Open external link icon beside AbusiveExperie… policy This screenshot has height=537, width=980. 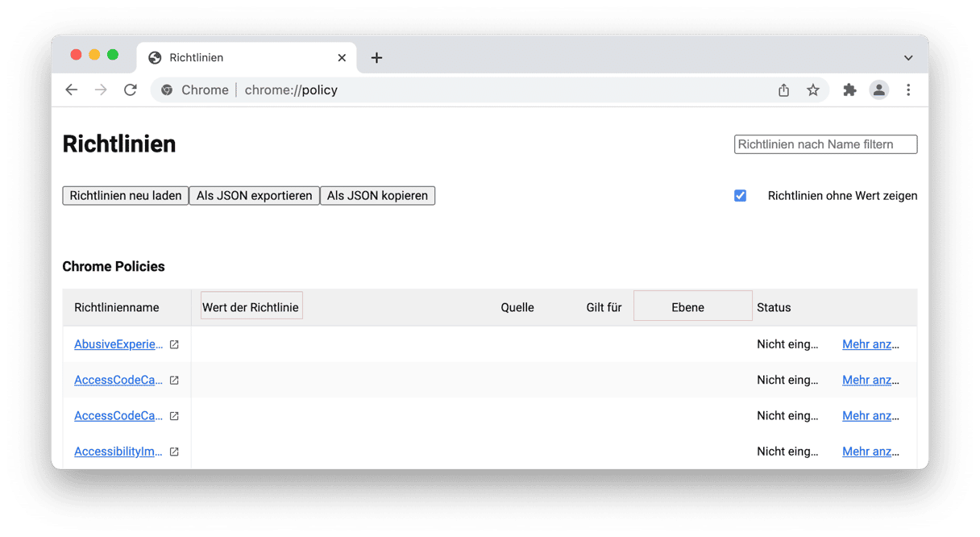click(174, 344)
